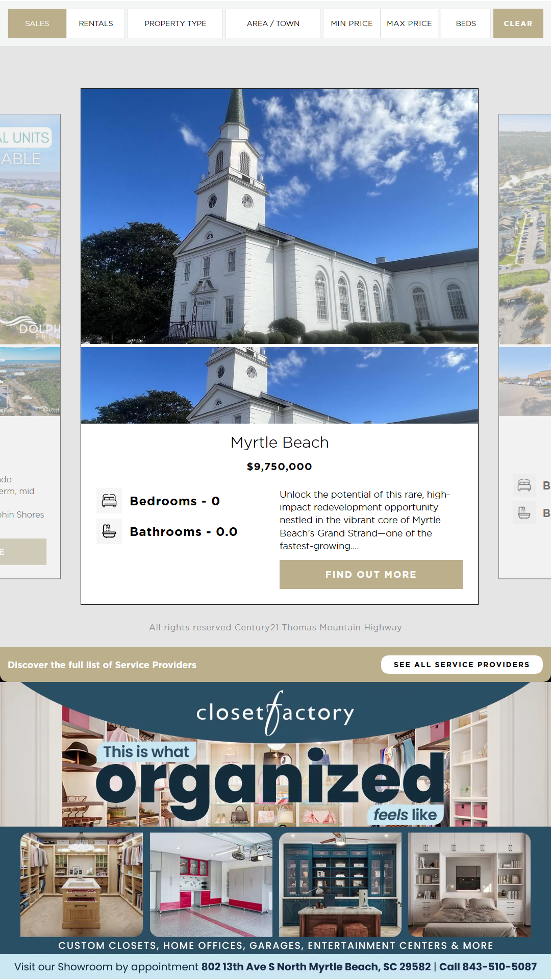
Task: Open the MAX PRICE selector
Action: click(409, 23)
